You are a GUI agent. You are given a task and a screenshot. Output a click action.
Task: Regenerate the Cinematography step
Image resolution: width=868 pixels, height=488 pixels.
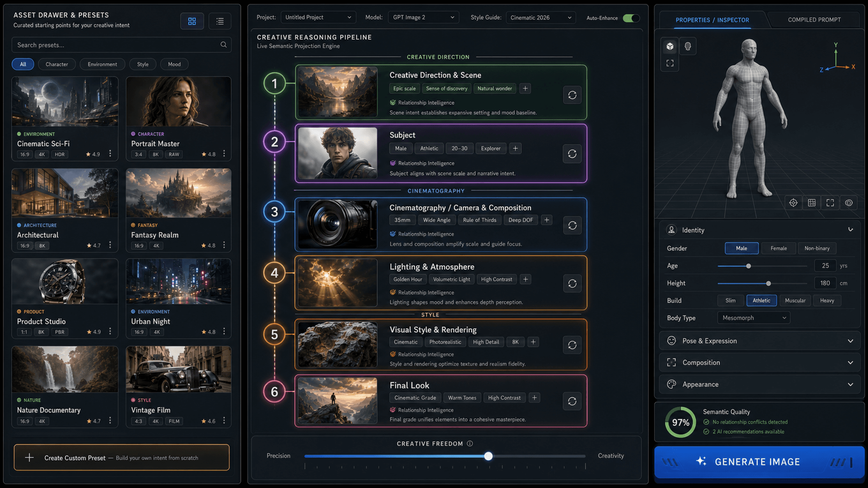pyautogui.click(x=572, y=225)
